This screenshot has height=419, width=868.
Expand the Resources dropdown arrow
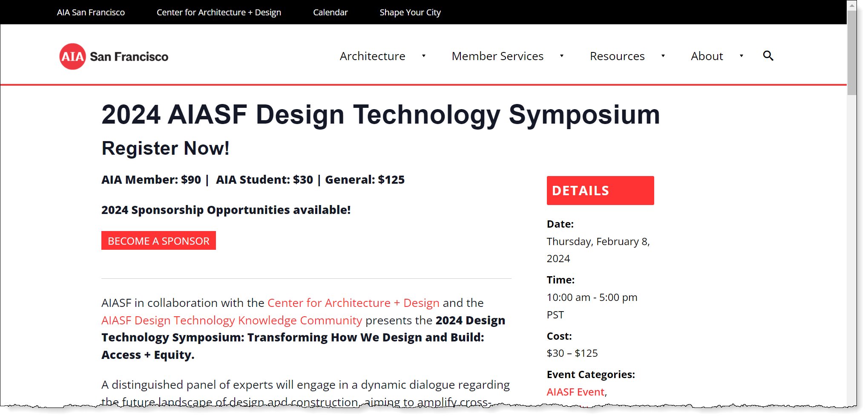coord(663,56)
